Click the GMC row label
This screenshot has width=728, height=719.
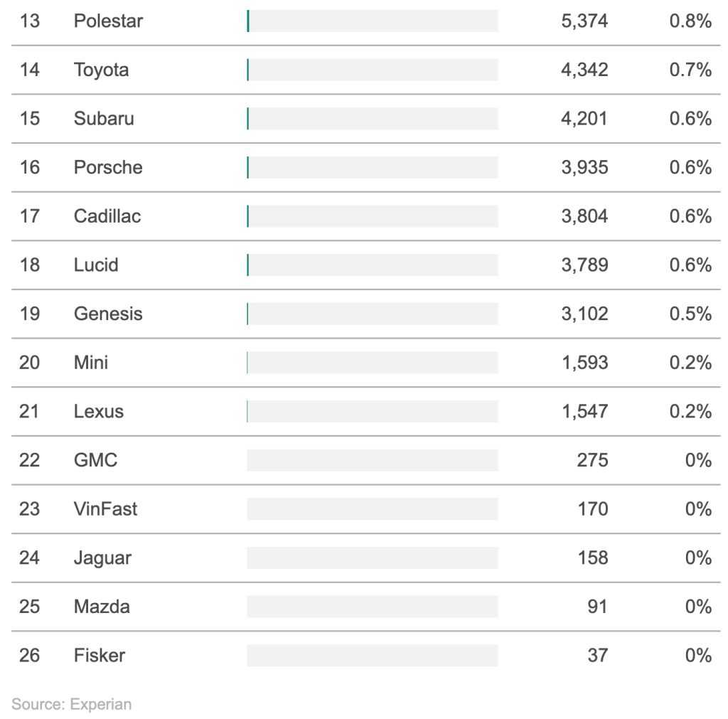pos(96,460)
